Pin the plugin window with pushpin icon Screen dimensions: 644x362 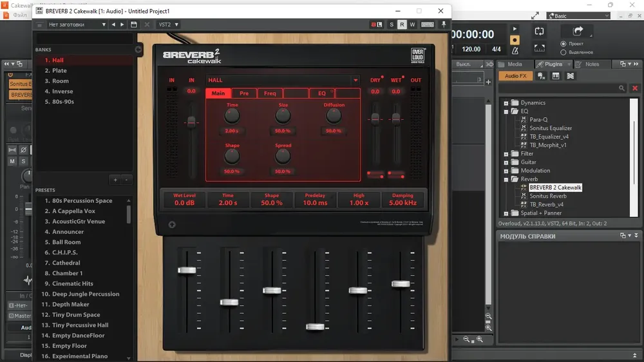[x=444, y=24]
